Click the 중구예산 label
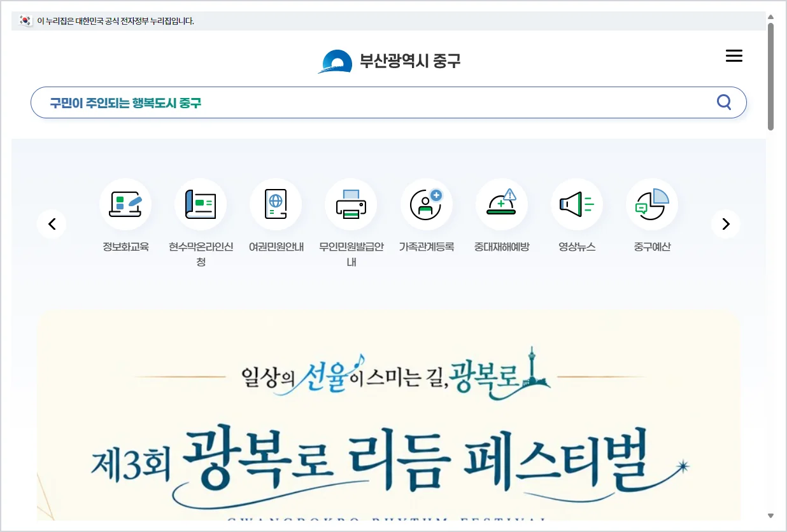 [652, 247]
